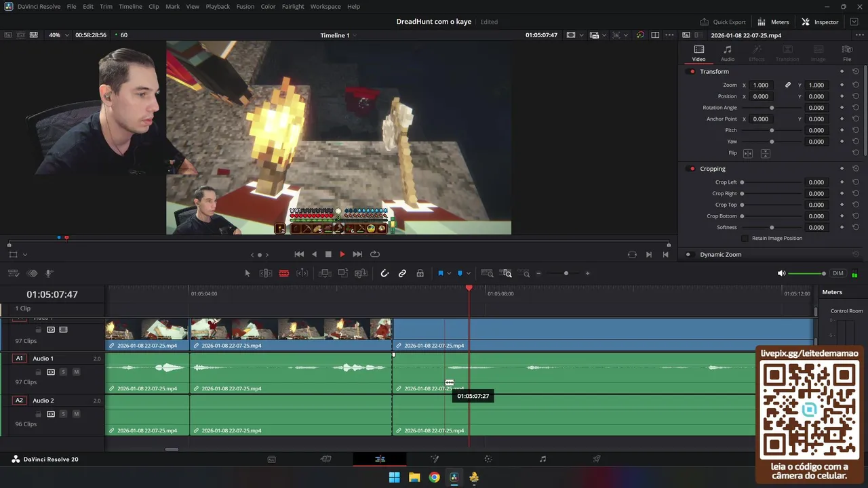Image resolution: width=868 pixels, height=488 pixels.
Task: Open the flag color dropdown arrow
Action: (449, 273)
